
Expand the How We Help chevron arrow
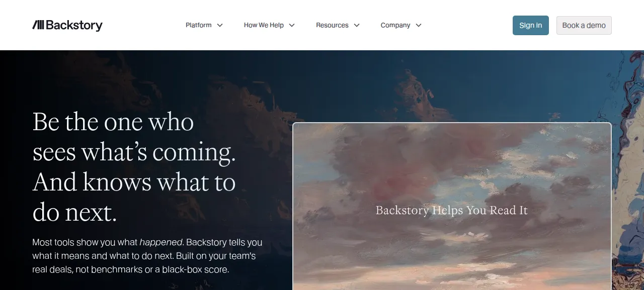(292, 25)
